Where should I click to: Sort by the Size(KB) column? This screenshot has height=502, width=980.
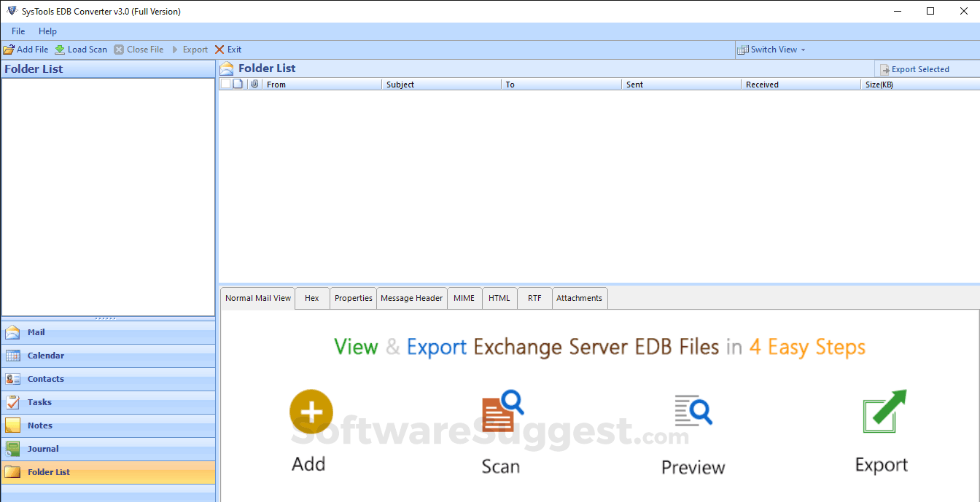[x=920, y=85]
